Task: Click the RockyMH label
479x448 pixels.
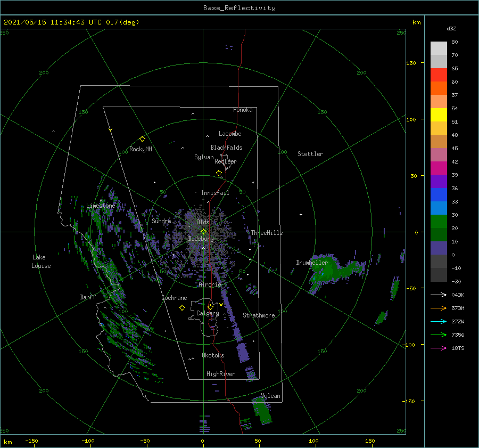Action: 141,149
